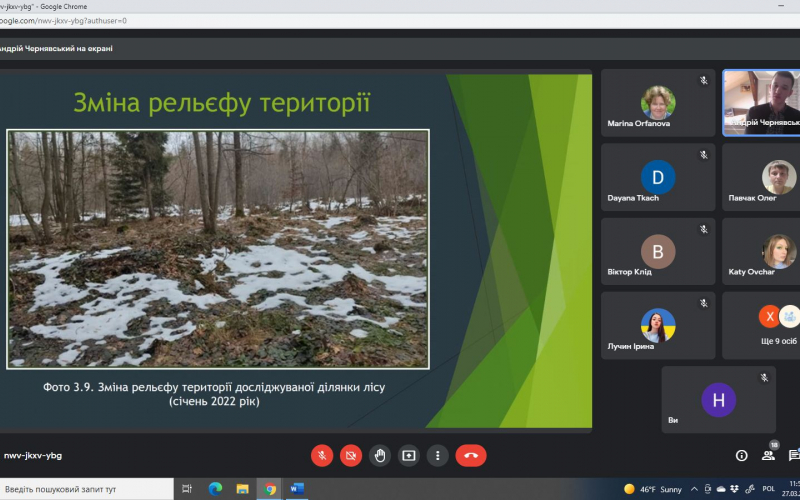Screen dimensions: 800x500
Task: Switch to Google Chrome taskbar icon
Action: (270, 489)
